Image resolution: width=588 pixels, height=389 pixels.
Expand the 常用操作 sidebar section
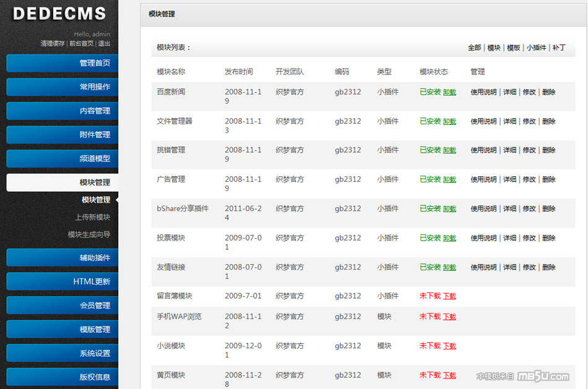[62, 87]
